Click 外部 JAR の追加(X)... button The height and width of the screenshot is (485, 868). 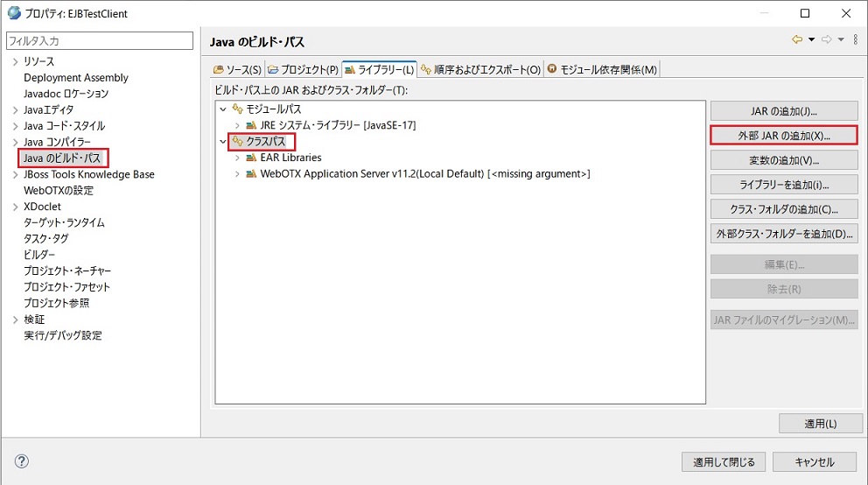tap(784, 135)
